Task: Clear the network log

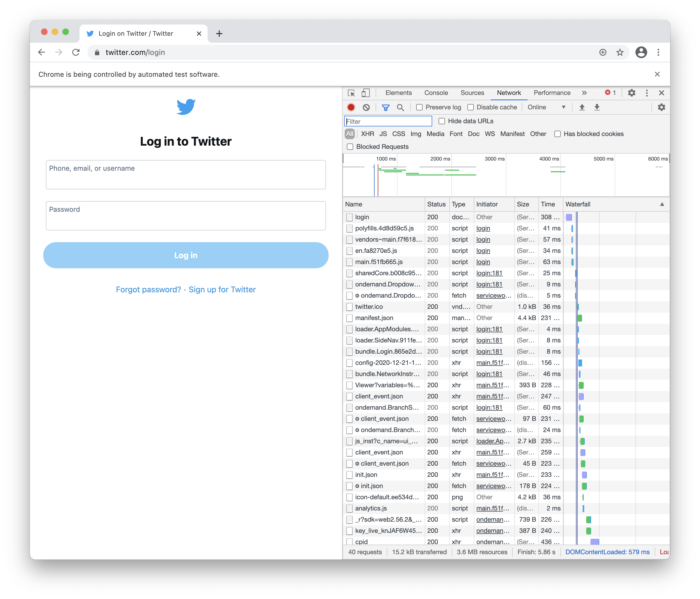Action: (x=366, y=107)
